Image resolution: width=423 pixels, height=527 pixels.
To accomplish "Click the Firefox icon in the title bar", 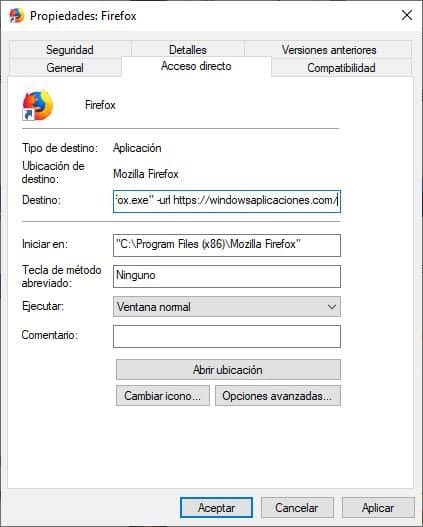I will (x=17, y=15).
